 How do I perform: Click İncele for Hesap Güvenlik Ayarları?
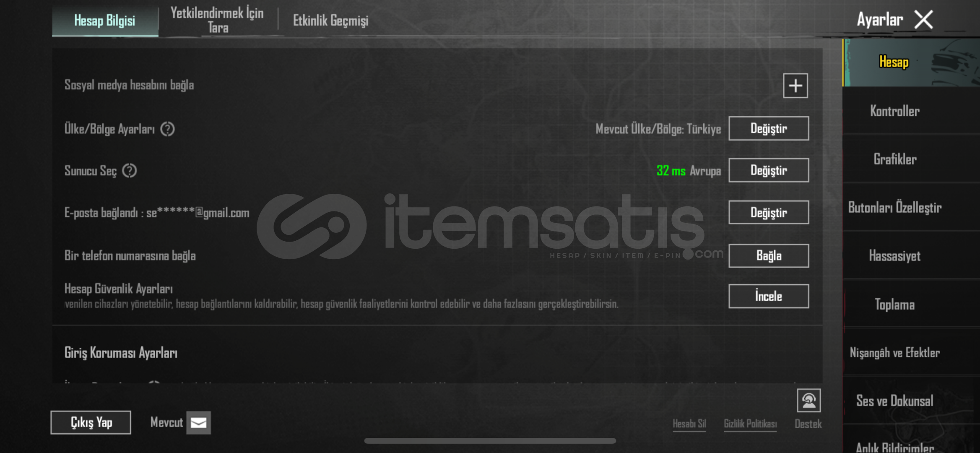coord(768,296)
